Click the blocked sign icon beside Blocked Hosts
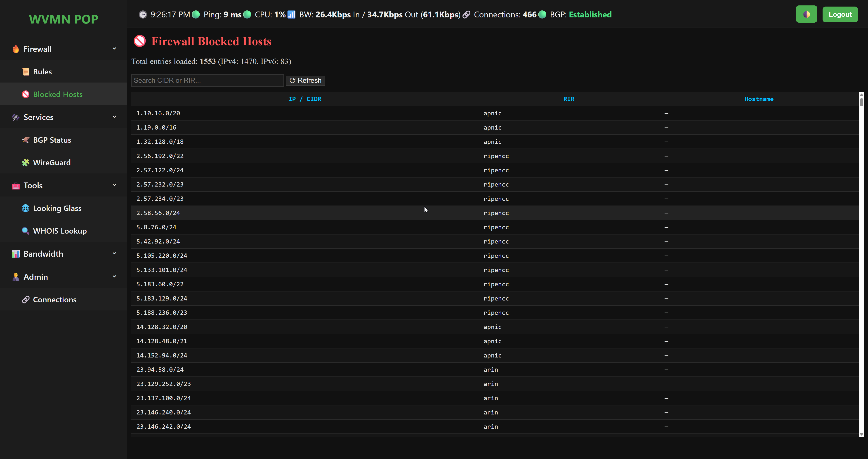 tap(26, 94)
